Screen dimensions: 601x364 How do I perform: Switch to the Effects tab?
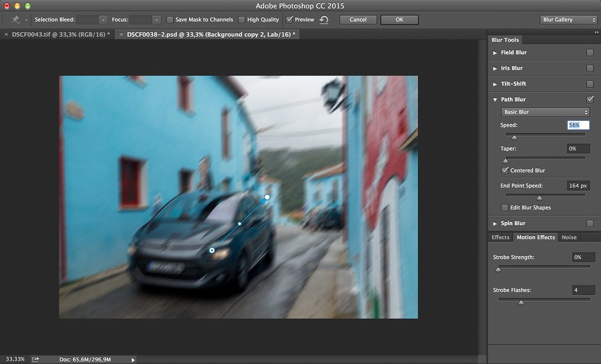(x=500, y=237)
